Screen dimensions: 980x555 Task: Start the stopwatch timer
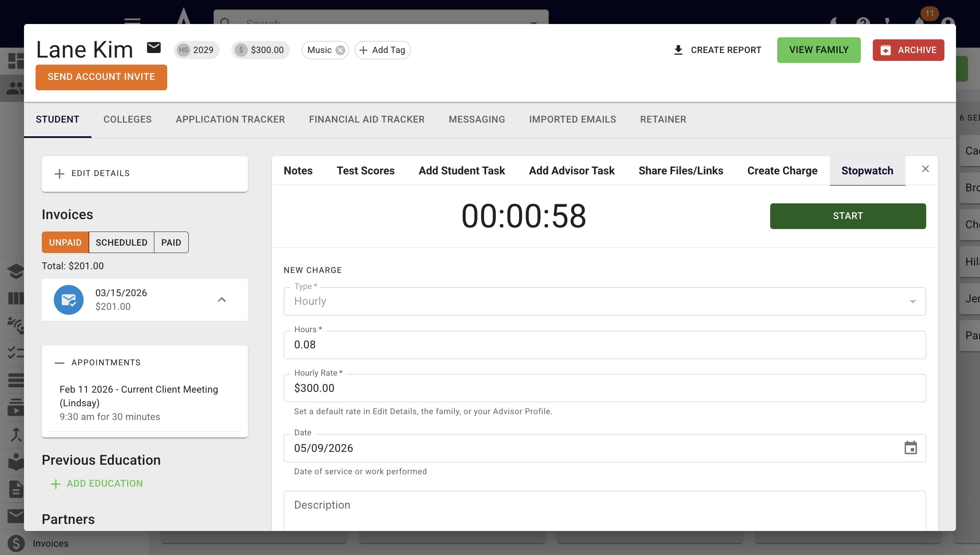(x=848, y=216)
